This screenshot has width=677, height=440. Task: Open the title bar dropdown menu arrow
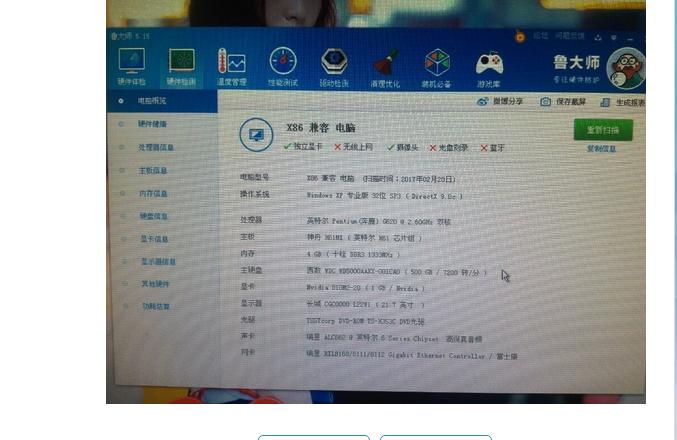pos(614,38)
